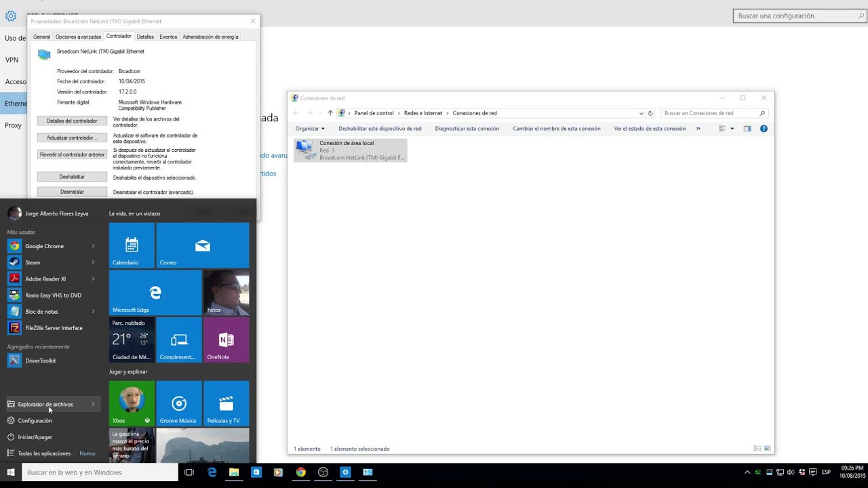Viewport: 868px width, 488px height.
Task: Expand Adobe Reader XI jump list arrow
Action: pyautogui.click(x=94, y=279)
